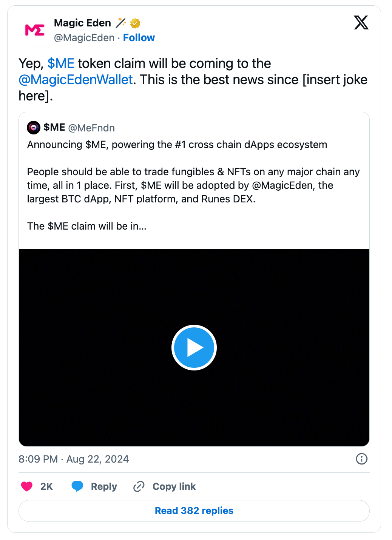Click the Magic Eden display name
This screenshot has width=392, height=540.
(x=82, y=23)
